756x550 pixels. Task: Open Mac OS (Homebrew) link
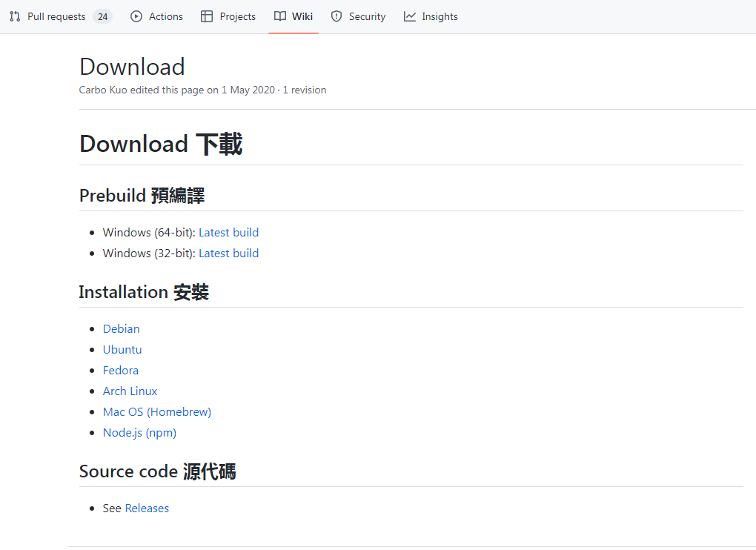tap(157, 411)
